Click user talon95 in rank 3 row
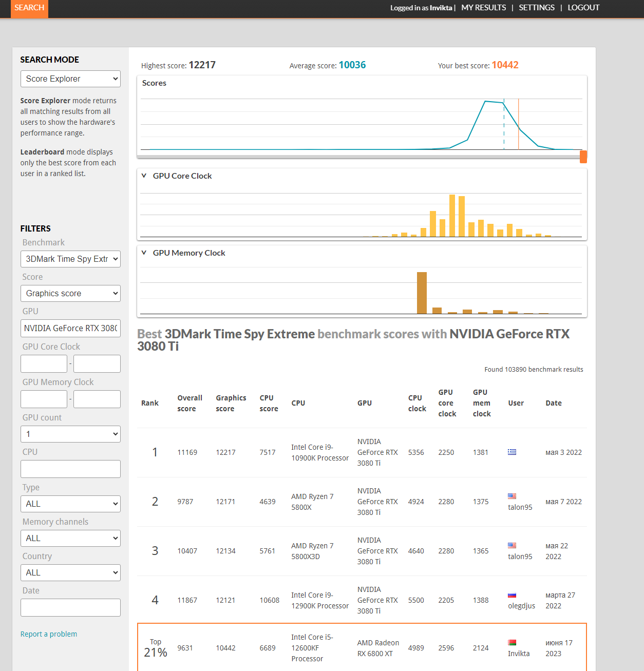 point(520,557)
